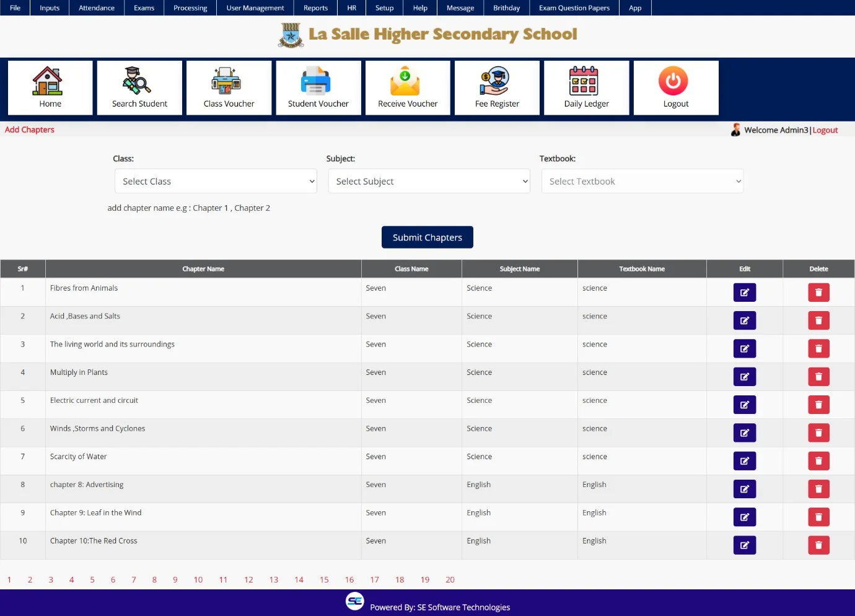
Task: Open Receive Voucher envelope icon
Action: pos(405,81)
